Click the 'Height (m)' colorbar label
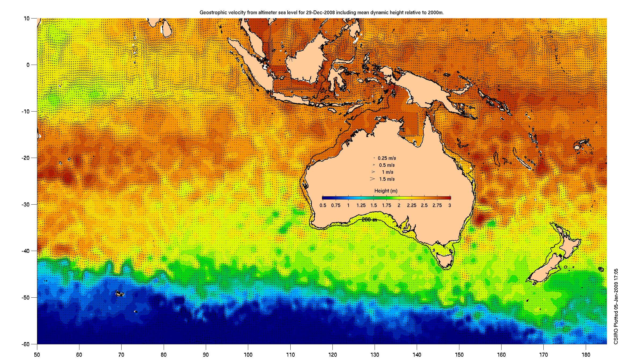Viewport: 644px width, 362px height. coord(386,191)
